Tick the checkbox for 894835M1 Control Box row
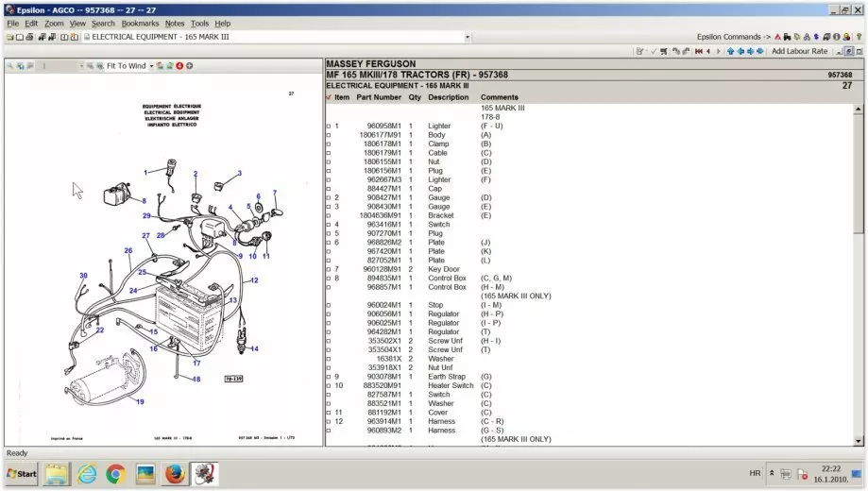The height and width of the screenshot is (491, 868). 329,279
